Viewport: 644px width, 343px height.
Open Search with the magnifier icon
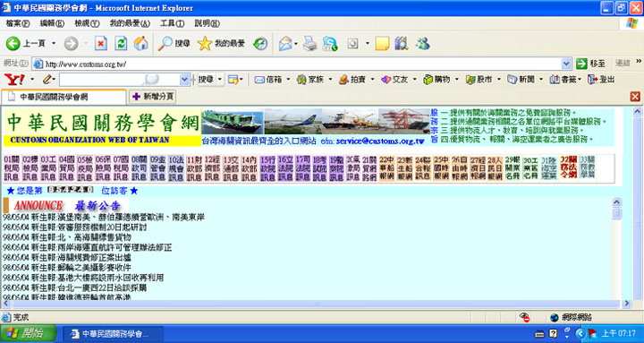pyautogui.click(x=165, y=43)
